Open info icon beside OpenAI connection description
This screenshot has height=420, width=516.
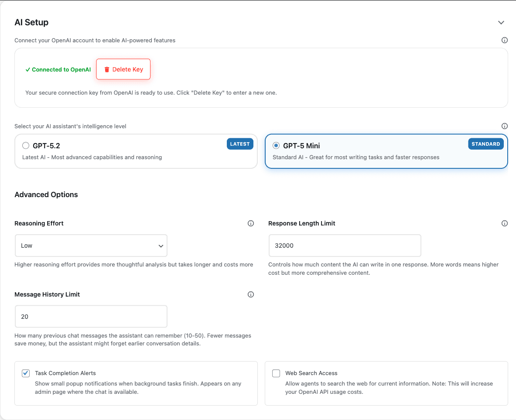pyautogui.click(x=504, y=40)
